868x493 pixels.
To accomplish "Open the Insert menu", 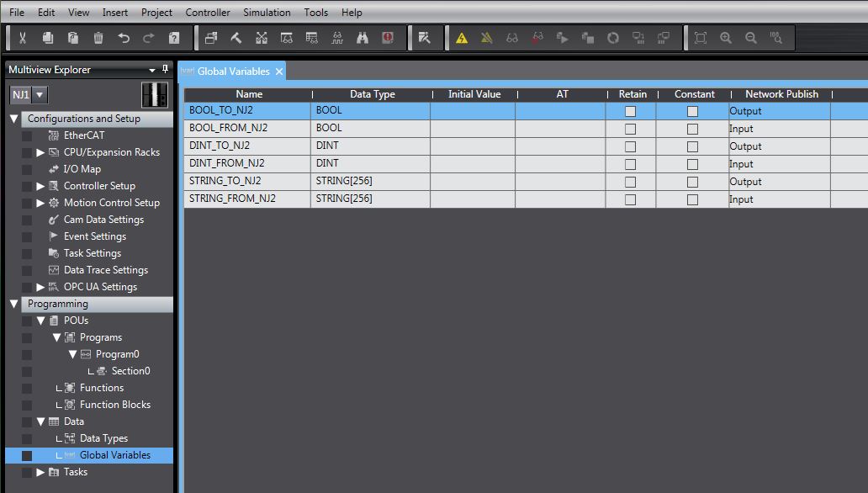I will (114, 12).
